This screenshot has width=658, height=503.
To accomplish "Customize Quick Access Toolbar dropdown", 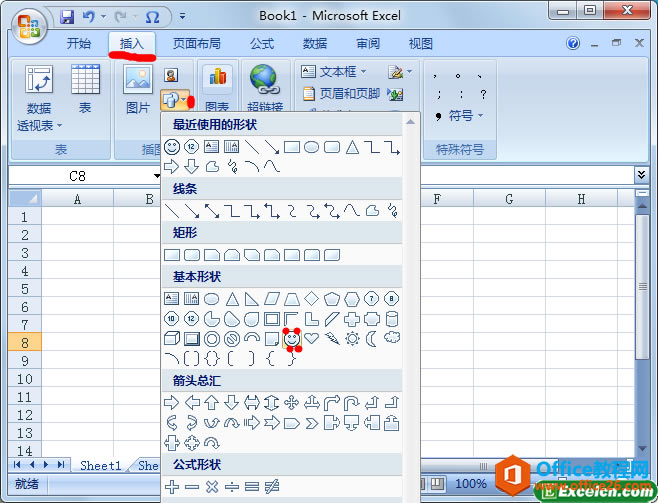I will click(183, 17).
